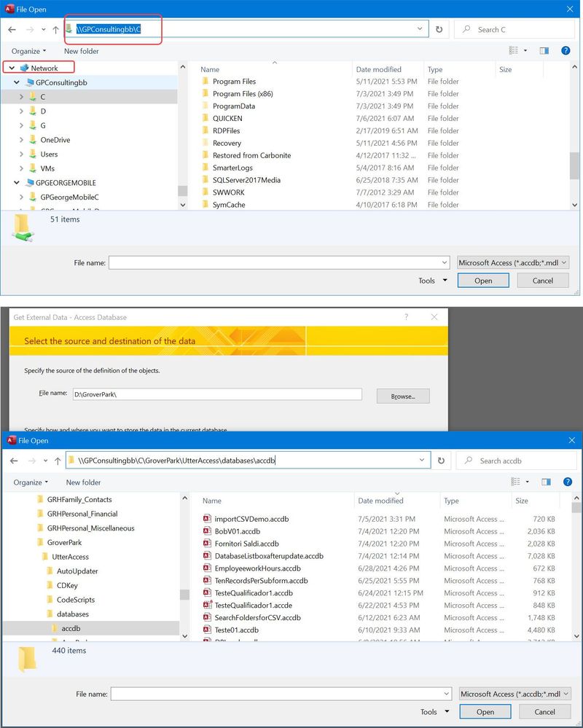Click Search accdb box

pos(516,461)
